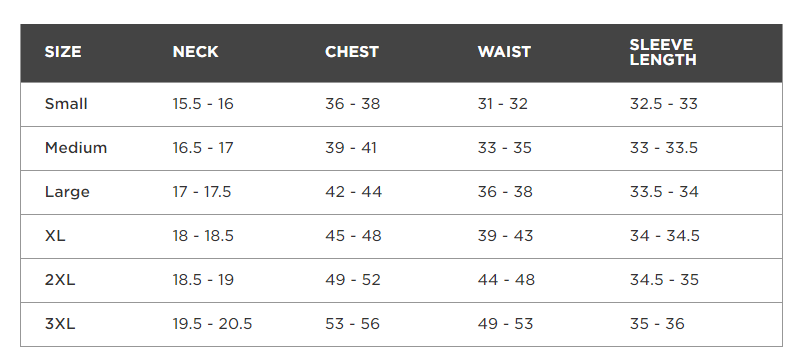Image resolution: width=801 pixels, height=363 pixels.
Task: Click the Medium chest value 39 - 41
Action: (351, 148)
